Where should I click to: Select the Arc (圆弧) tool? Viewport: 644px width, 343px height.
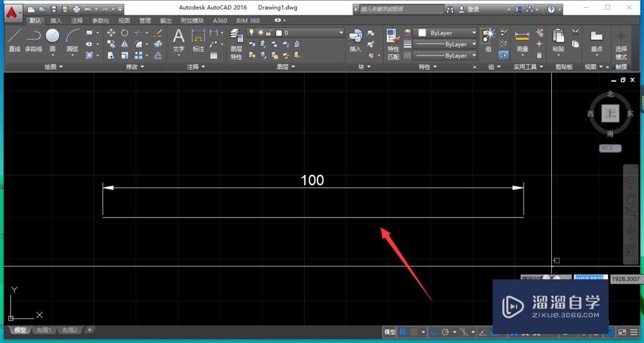(x=72, y=40)
